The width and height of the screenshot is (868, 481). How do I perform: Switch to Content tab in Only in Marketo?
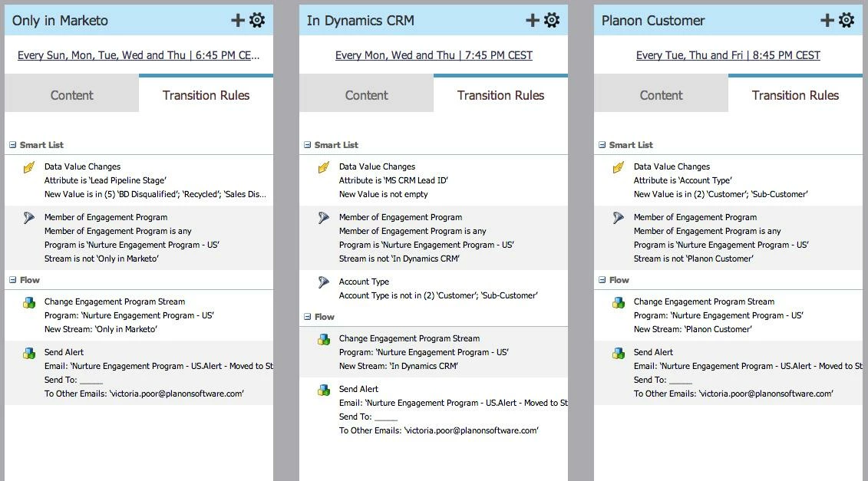click(x=72, y=94)
